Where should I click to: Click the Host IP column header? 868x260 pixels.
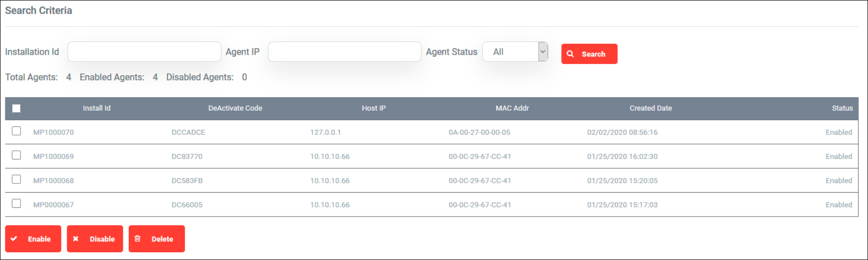pyautogui.click(x=374, y=108)
